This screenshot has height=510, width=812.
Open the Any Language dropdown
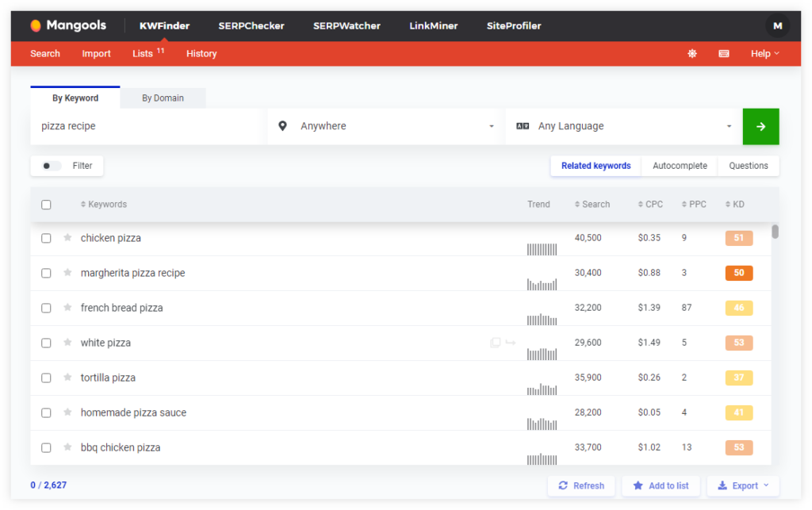coord(624,126)
